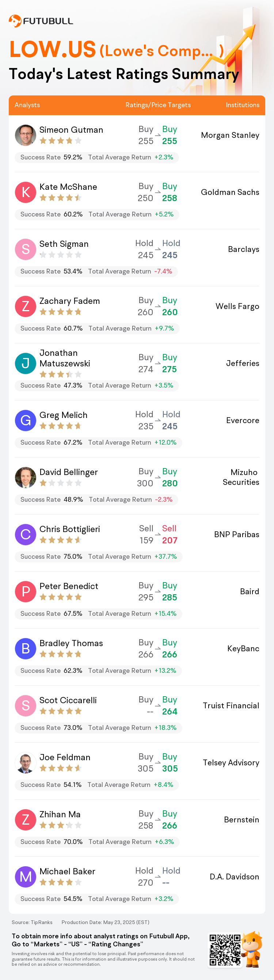
Task: Click the QR code image
Action: pyautogui.click(x=225, y=950)
